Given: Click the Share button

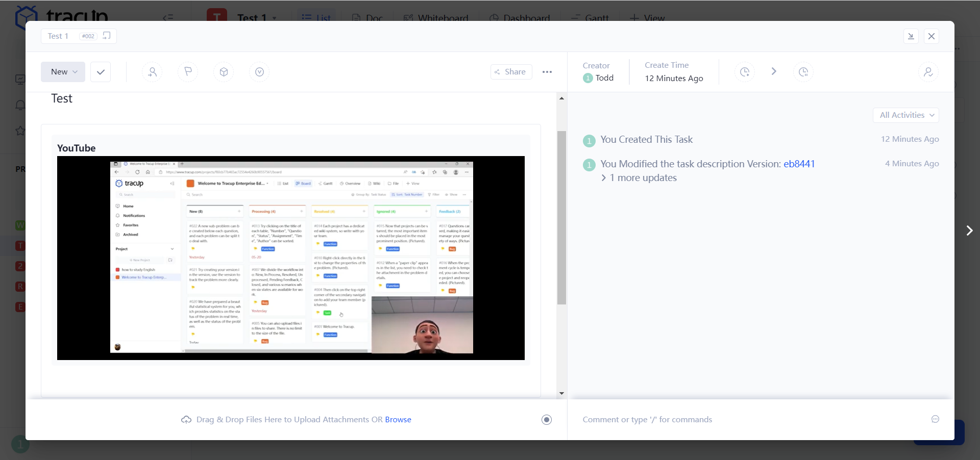Looking at the screenshot, I should tap(511, 72).
